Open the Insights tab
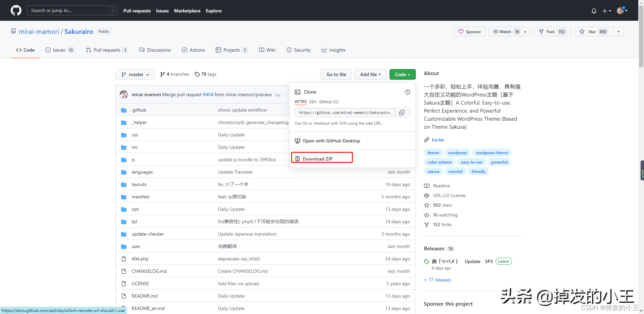The image size is (644, 314). 334,50
